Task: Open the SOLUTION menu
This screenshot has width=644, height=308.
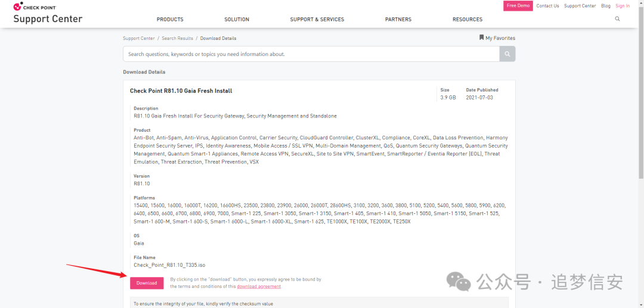Action: click(237, 19)
